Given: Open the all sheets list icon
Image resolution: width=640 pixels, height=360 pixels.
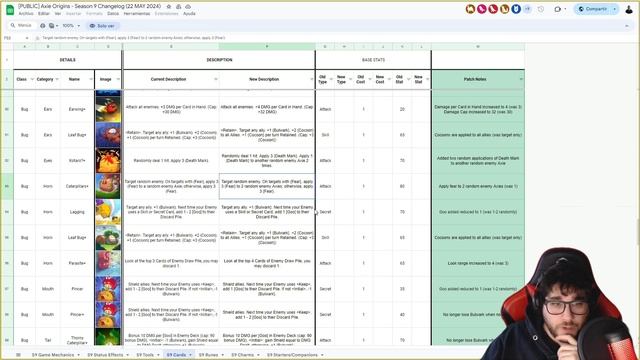Looking at the screenshot, I should 18,355.
